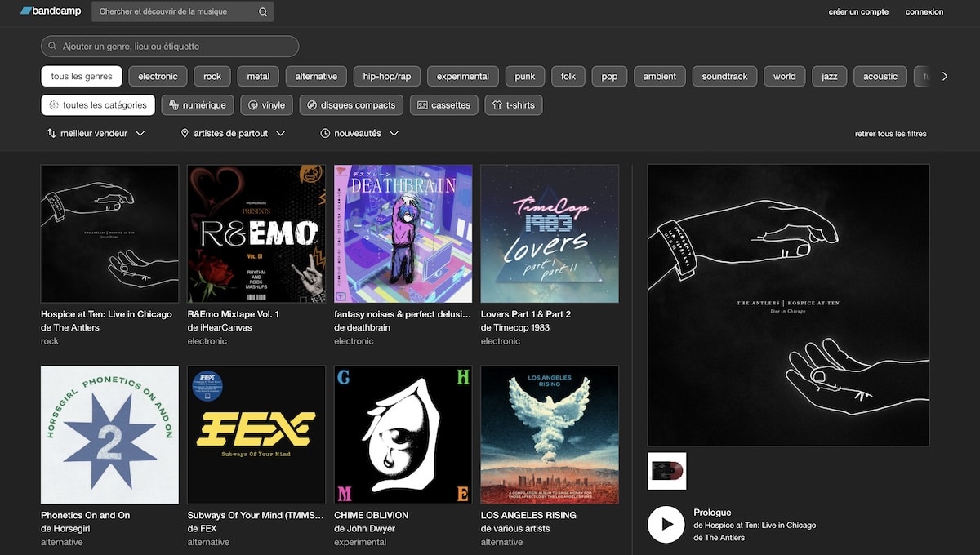Filter by disques compacts format
The height and width of the screenshot is (555, 980).
(x=351, y=105)
